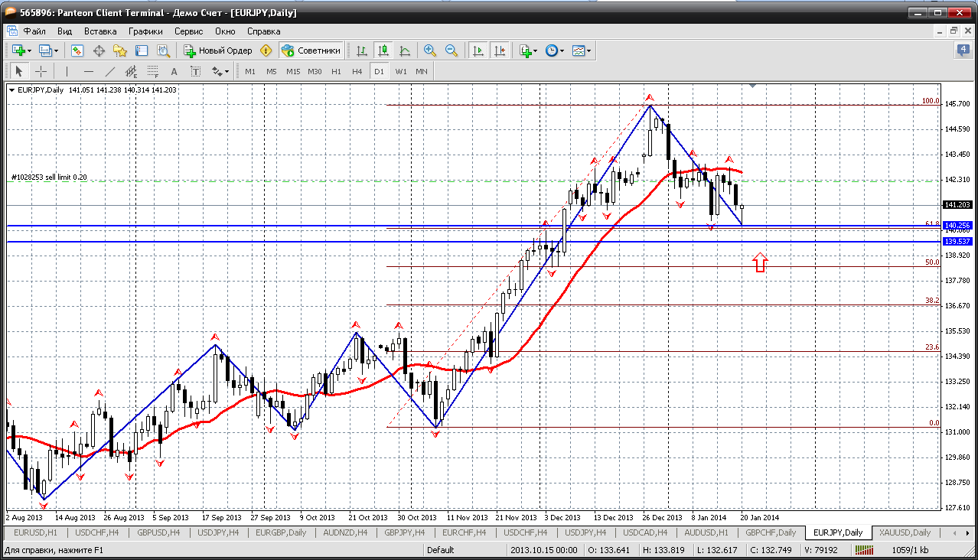The height and width of the screenshot is (560, 978).
Task: Set timeframe to W1
Action: tap(401, 71)
